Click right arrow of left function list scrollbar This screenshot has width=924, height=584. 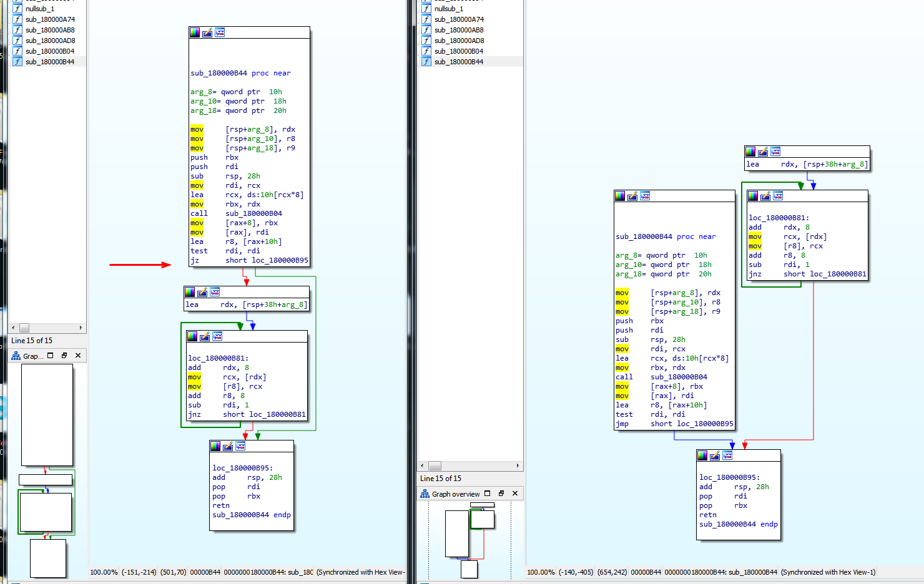coord(81,328)
